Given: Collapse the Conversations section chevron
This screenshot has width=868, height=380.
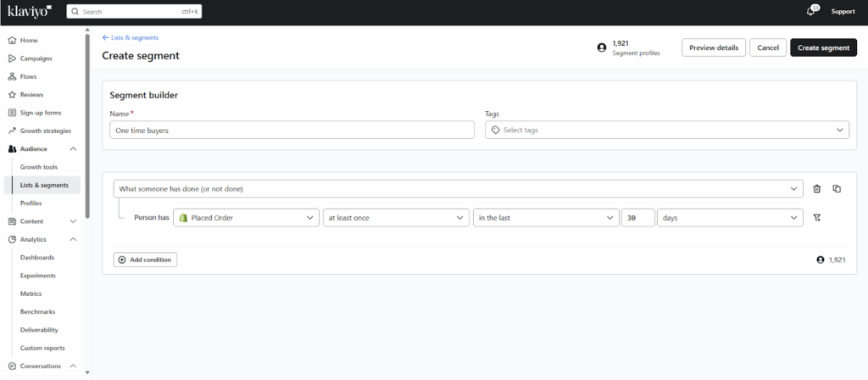Looking at the screenshot, I should [73, 366].
